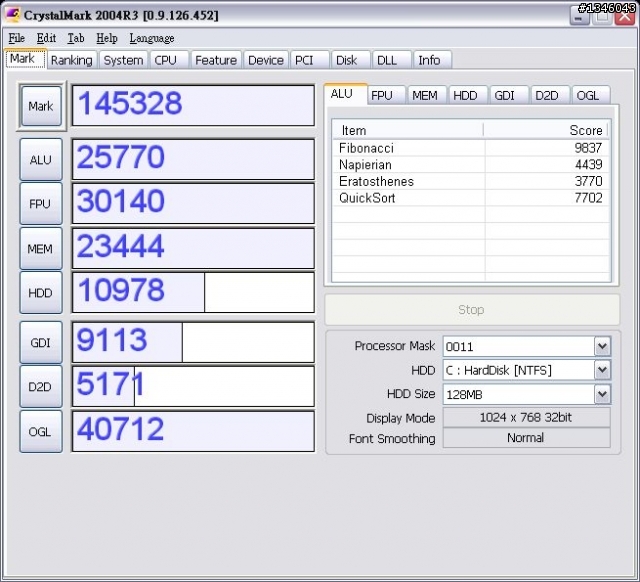Minimize the CrystalMark window
Screen dimensions: 640x582
579,16
